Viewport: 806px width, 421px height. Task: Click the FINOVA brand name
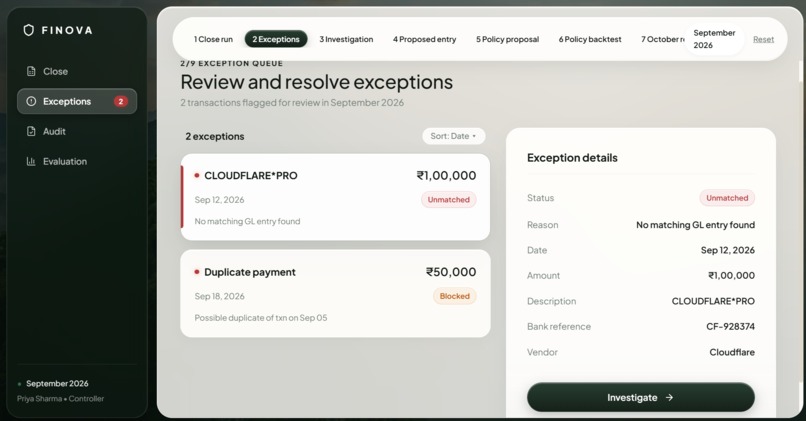pyautogui.click(x=67, y=30)
